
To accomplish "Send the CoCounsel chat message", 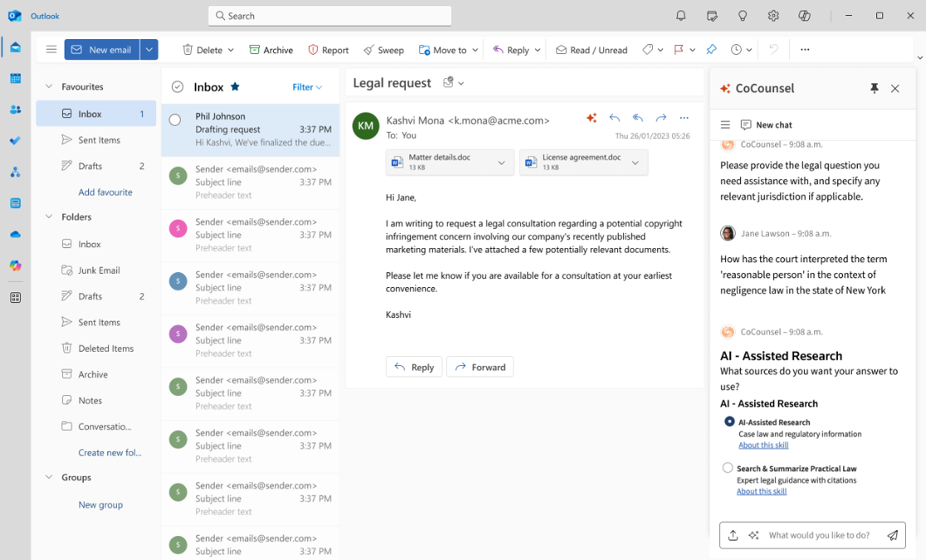I will coord(892,535).
